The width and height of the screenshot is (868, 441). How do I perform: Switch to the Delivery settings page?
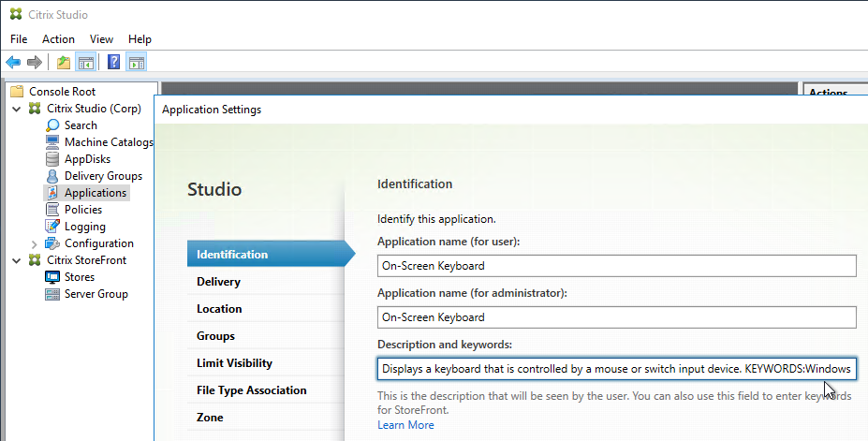pos(266,282)
